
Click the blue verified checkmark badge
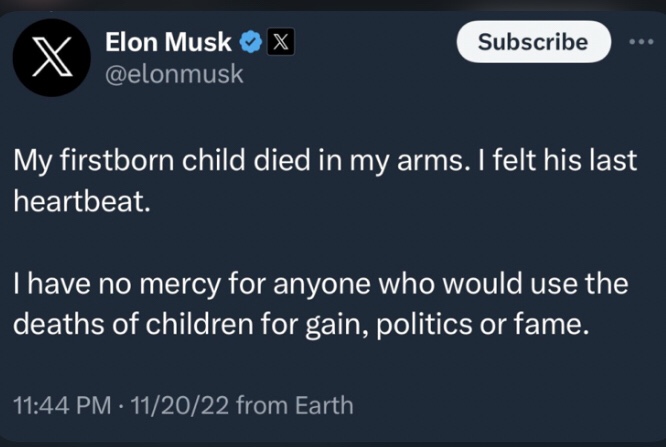pyautogui.click(x=253, y=42)
